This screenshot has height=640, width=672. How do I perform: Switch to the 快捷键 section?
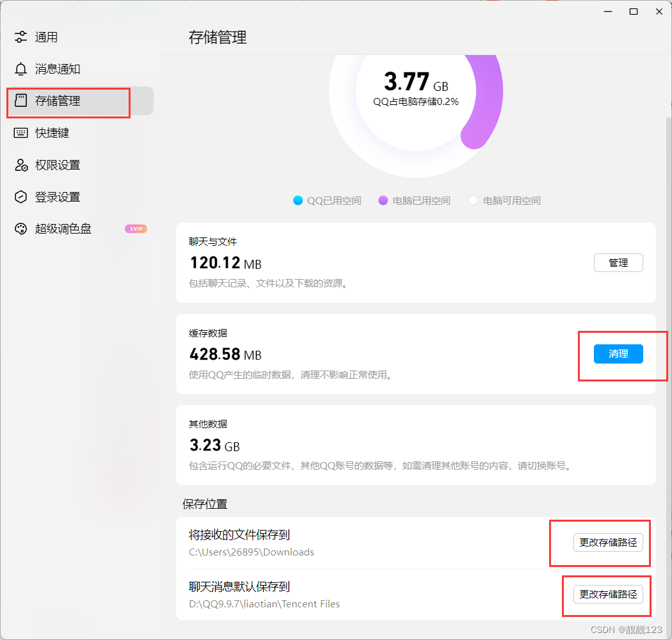(80, 133)
